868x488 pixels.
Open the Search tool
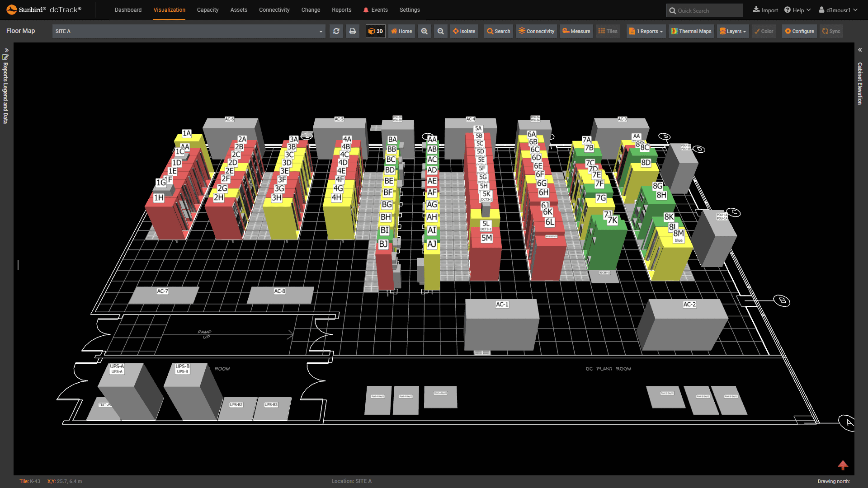(498, 31)
